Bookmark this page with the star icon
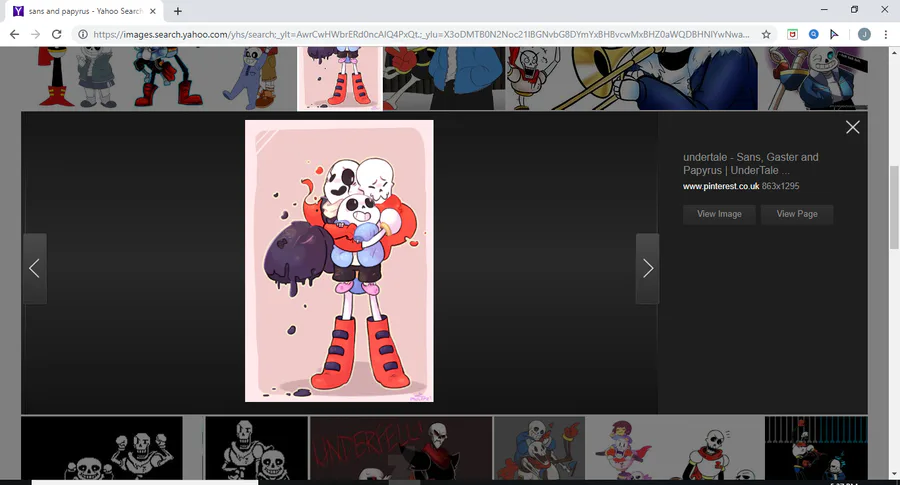The image size is (900, 485). [x=766, y=34]
